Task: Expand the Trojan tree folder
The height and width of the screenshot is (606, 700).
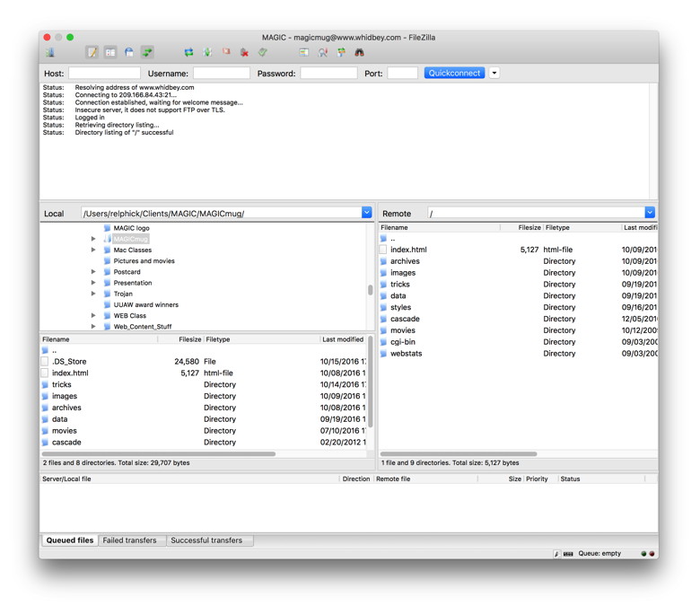Action: 93,294
